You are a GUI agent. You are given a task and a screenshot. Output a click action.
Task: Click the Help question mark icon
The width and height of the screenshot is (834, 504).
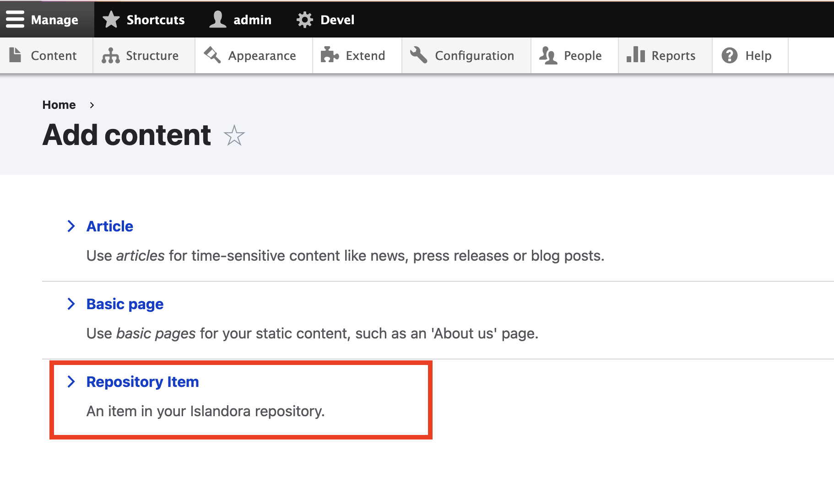click(x=729, y=55)
